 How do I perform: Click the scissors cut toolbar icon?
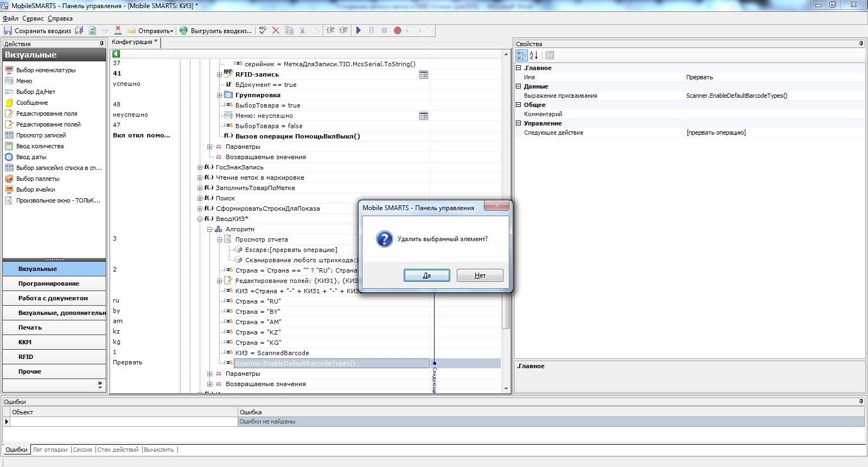[x=302, y=31]
